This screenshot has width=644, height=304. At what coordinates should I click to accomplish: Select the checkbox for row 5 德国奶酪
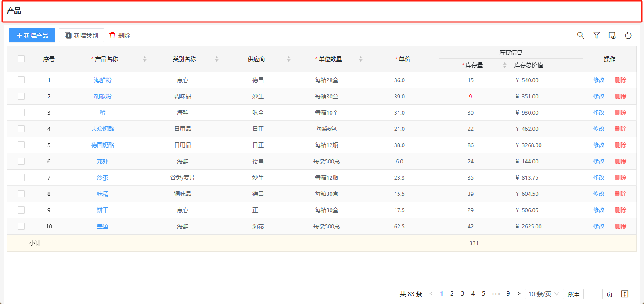21,145
